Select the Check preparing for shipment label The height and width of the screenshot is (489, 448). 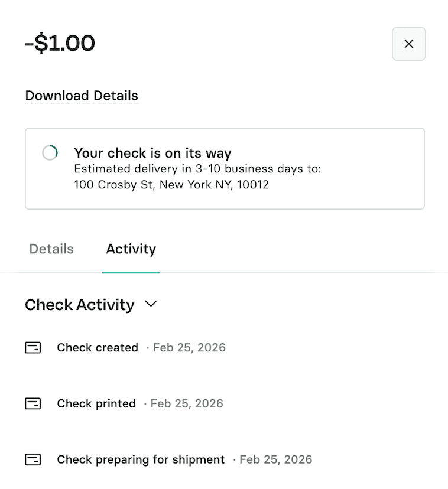(x=141, y=459)
